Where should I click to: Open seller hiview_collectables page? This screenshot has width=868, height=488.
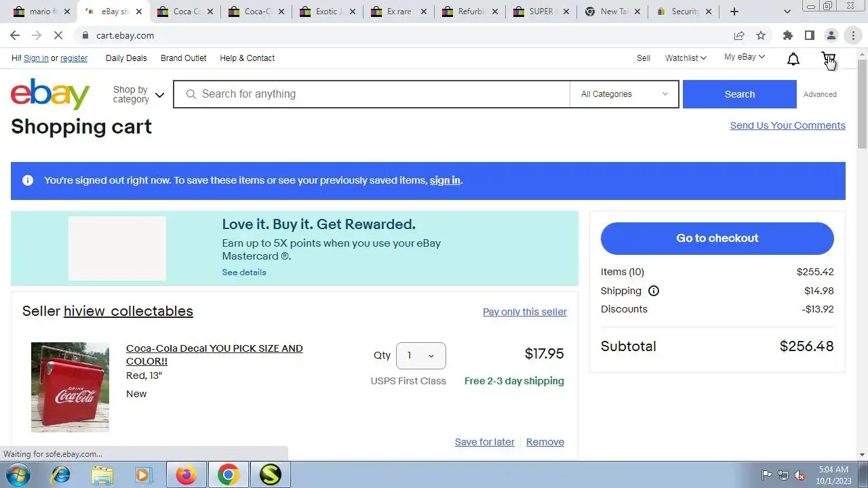(x=128, y=311)
